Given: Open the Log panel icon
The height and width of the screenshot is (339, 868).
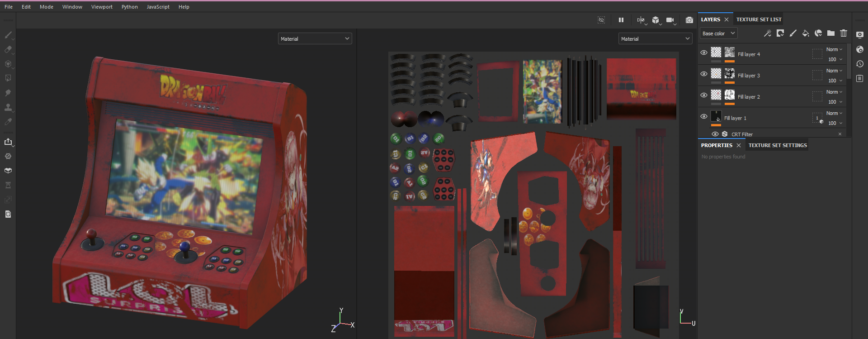Looking at the screenshot, I should coord(860,78).
